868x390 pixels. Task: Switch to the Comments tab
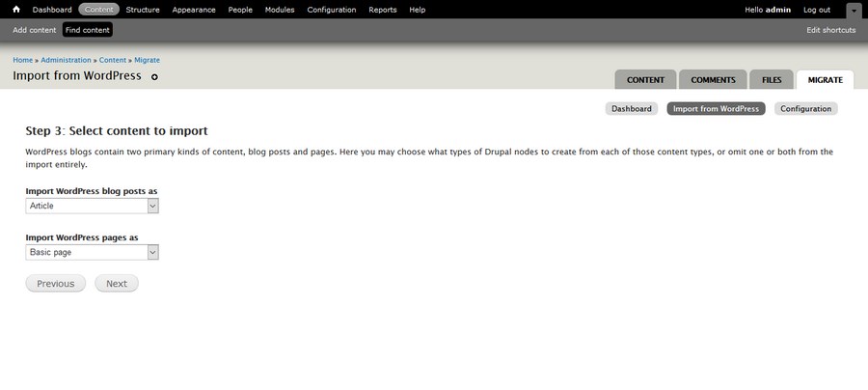(713, 80)
